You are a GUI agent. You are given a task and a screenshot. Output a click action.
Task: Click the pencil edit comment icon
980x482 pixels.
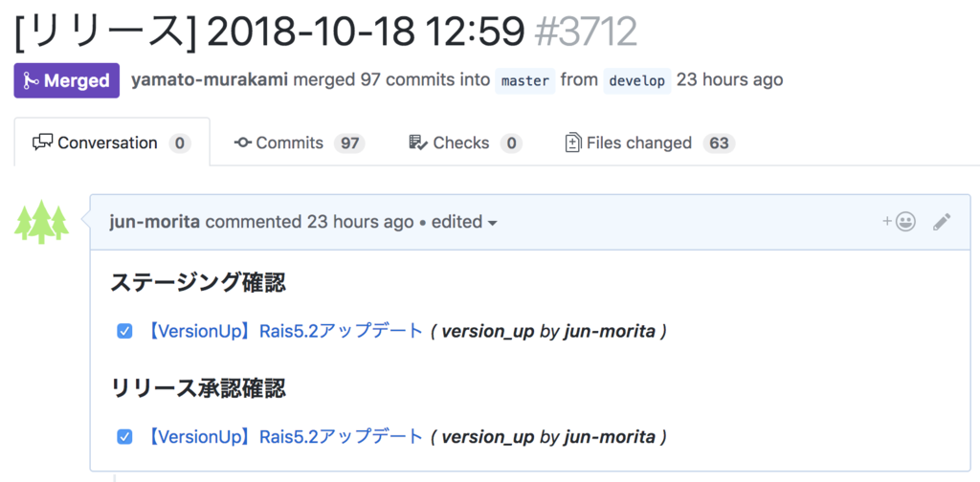[x=942, y=222]
